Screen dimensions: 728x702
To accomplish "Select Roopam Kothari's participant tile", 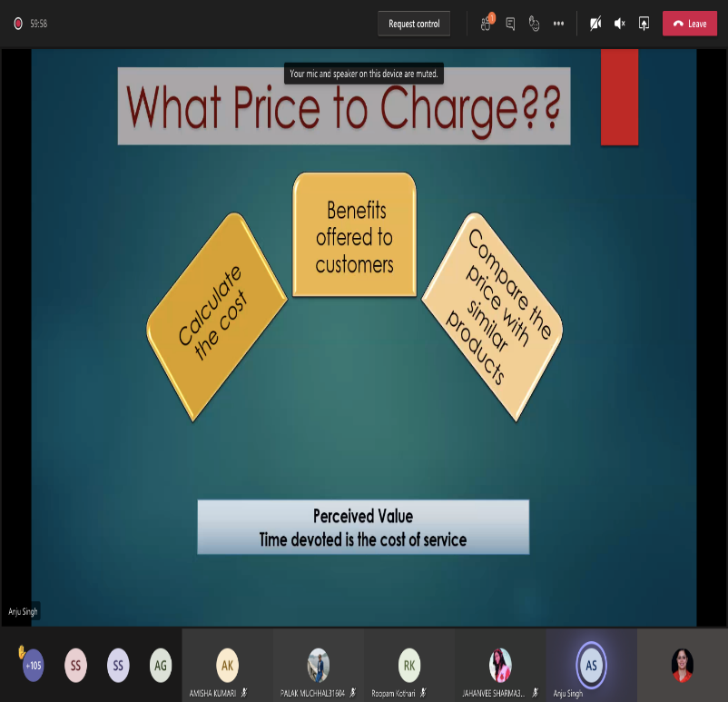I will coord(409,665).
